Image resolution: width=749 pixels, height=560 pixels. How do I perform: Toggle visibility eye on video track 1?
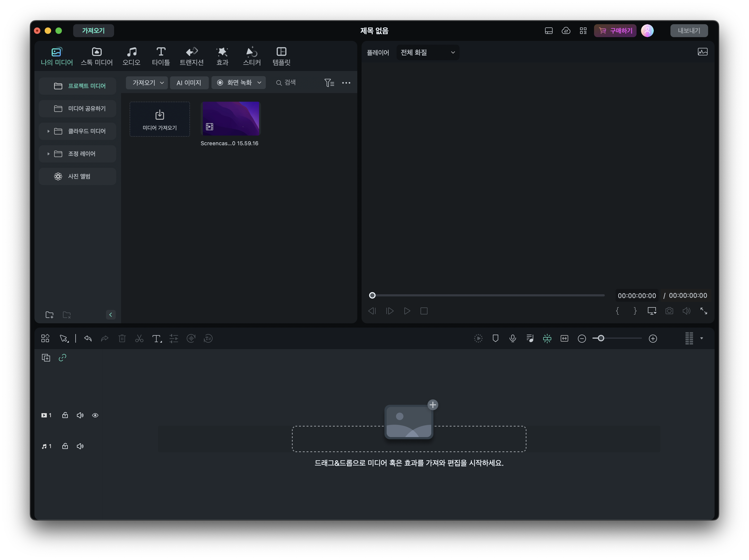click(95, 416)
